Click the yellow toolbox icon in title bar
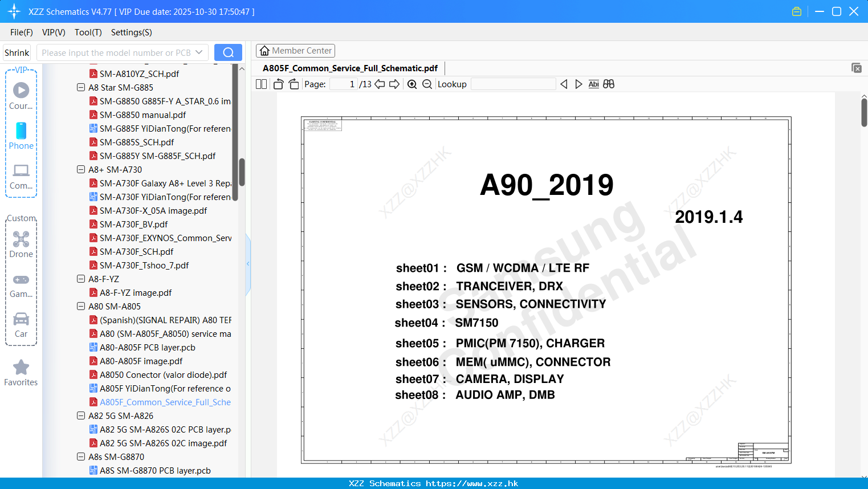 [797, 11]
